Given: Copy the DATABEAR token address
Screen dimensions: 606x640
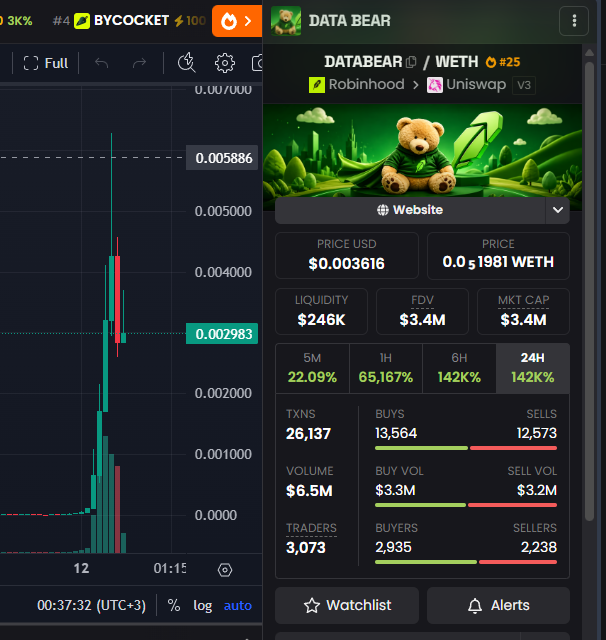Looking at the screenshot, I should tap(411, 62).
